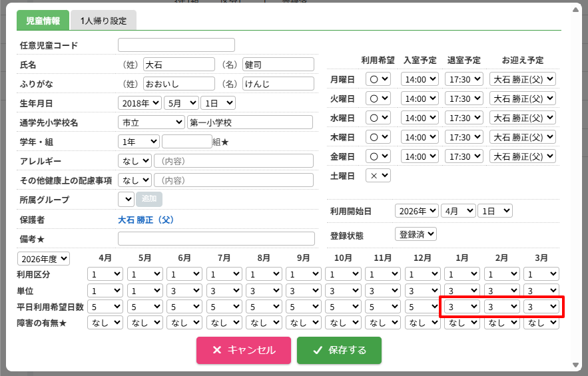Image resolution: width=588 pixels, height=376 pixels.
Task: Click the 任意児童コード input field
Action: tap(176, 45)
